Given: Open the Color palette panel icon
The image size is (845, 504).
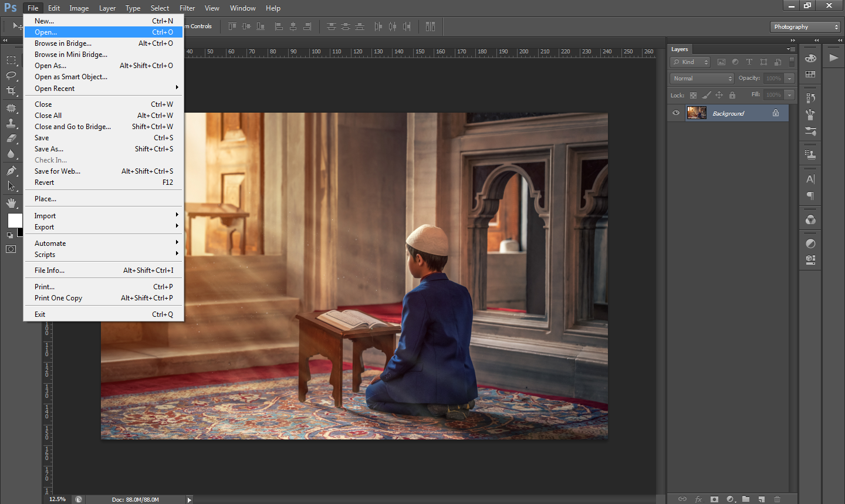Looking at the screenshot, I should click(x=810, y=58).
